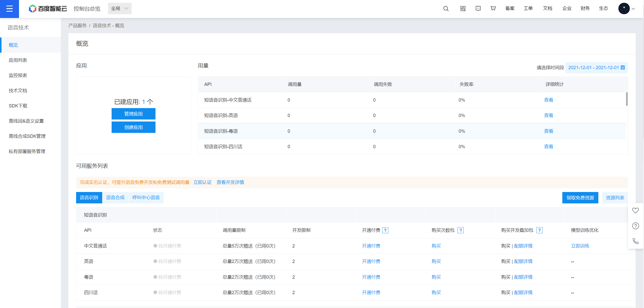The height and width of the screenshot is (308, 644).
Task: Click the 立即认证 link
Action: pos(202,182)
